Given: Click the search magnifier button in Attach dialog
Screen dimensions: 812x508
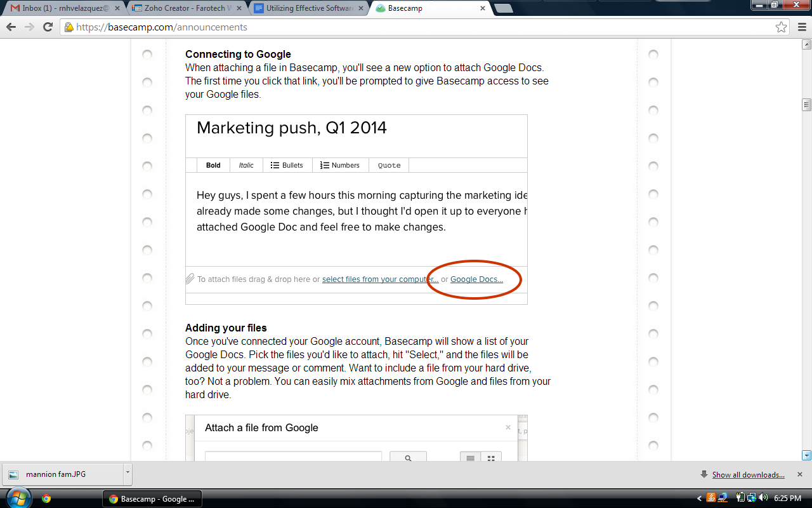Looking at the screenshot, I should point(408,457).
